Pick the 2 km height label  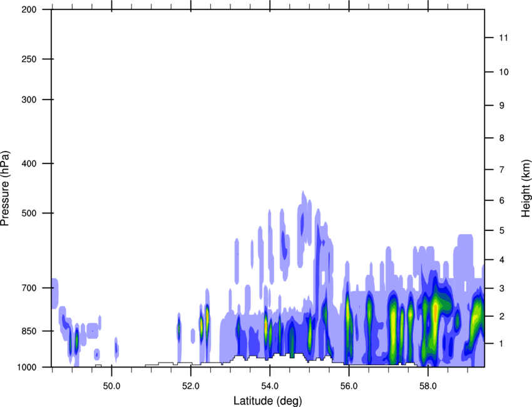501,316
